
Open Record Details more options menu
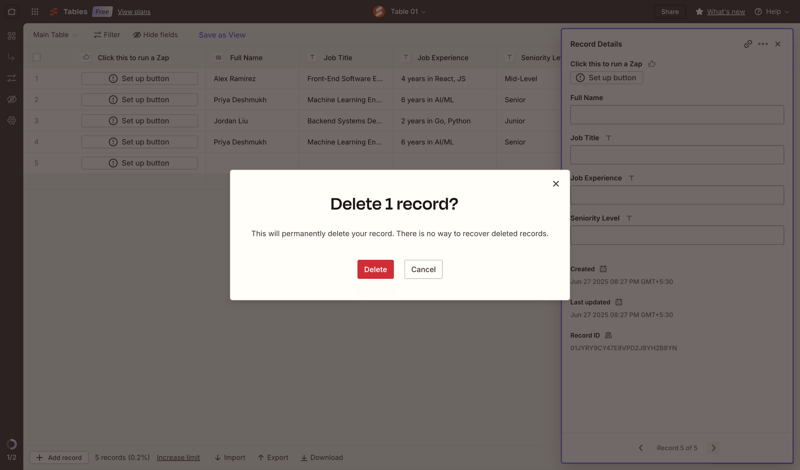(763, 44)
